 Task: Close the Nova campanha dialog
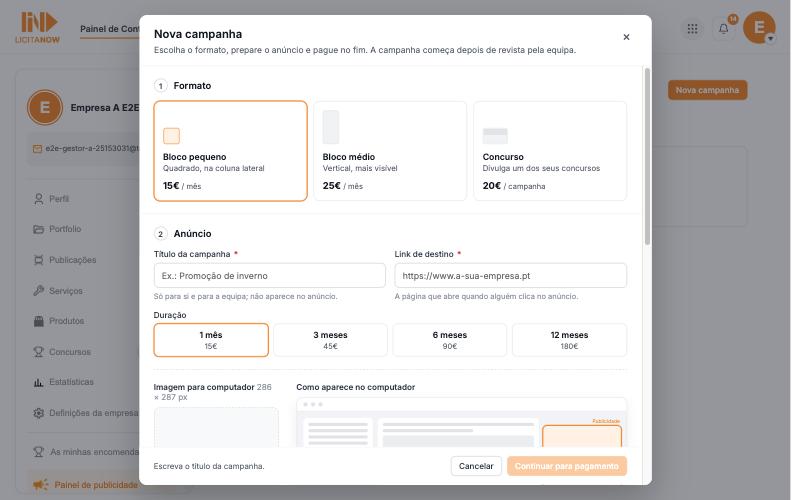click(x=626, y=37)
